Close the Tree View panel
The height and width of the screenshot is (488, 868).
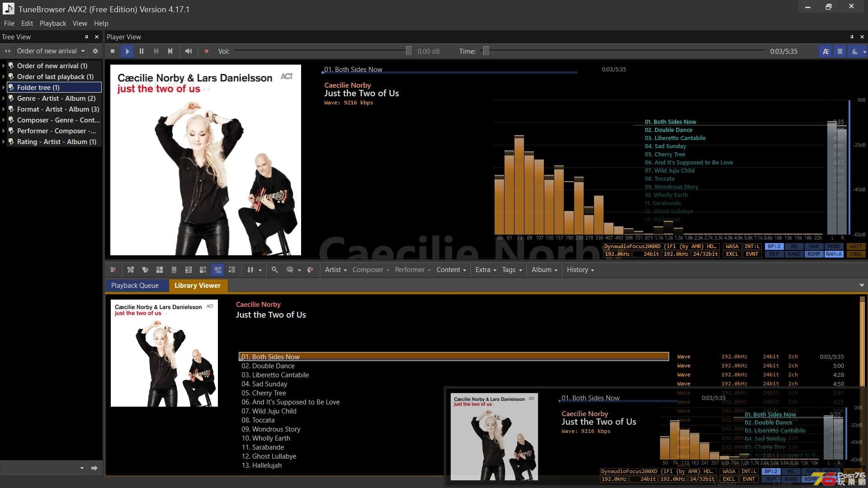pos(97,37)
